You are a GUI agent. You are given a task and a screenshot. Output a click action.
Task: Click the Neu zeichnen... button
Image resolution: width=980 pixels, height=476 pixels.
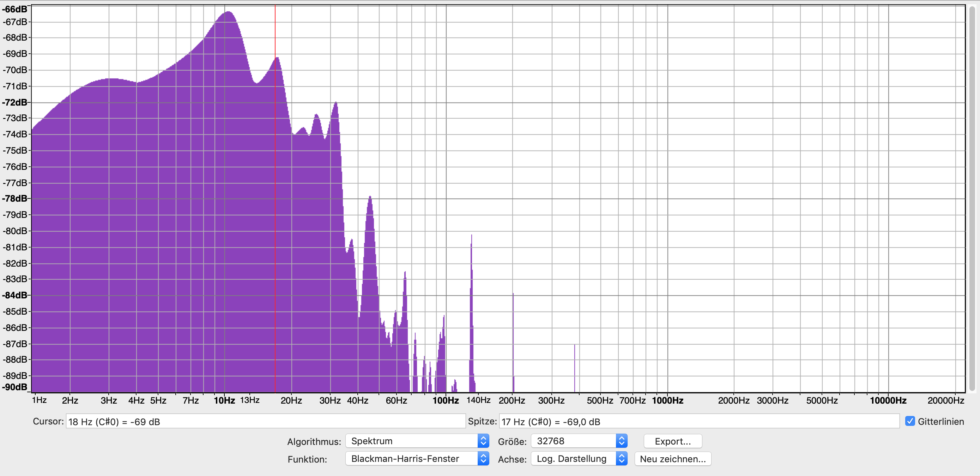[673, 458]
